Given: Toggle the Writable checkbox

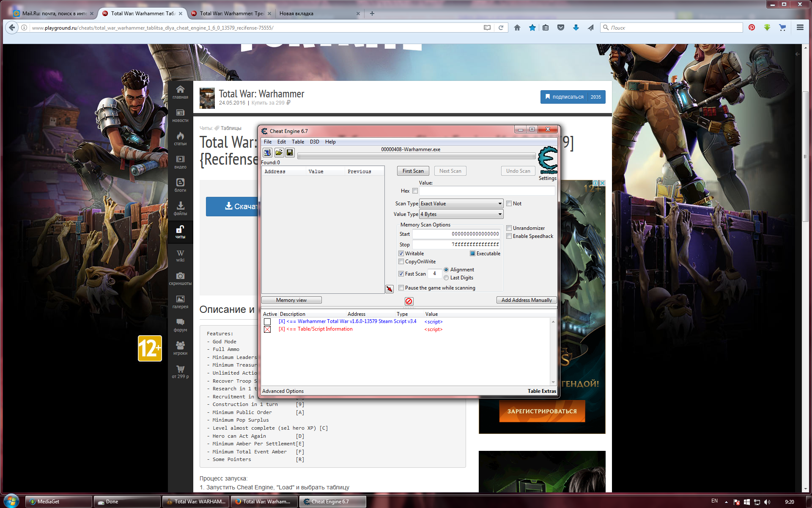Looking at the screenshot, I should pos(401,254).
